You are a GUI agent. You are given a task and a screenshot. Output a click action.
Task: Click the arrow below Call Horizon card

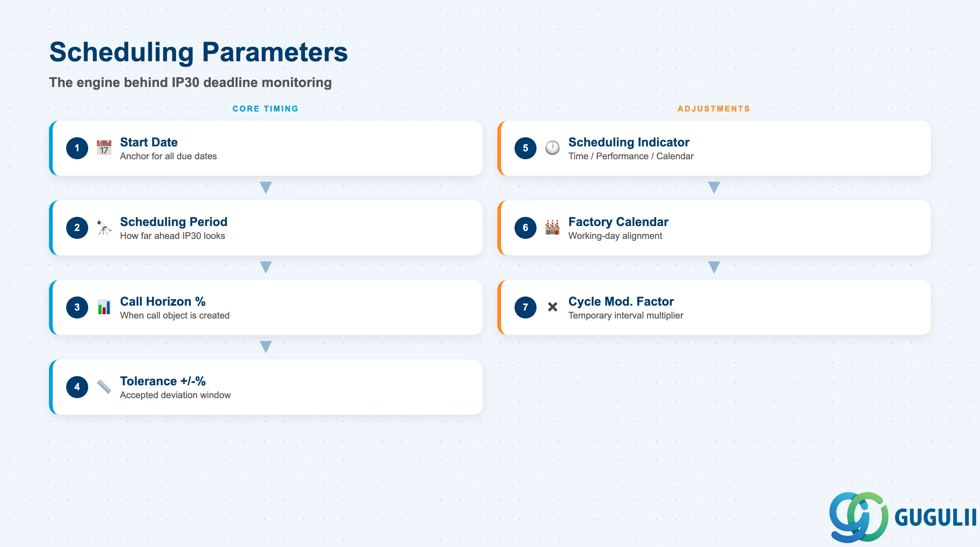pos(266,347)
